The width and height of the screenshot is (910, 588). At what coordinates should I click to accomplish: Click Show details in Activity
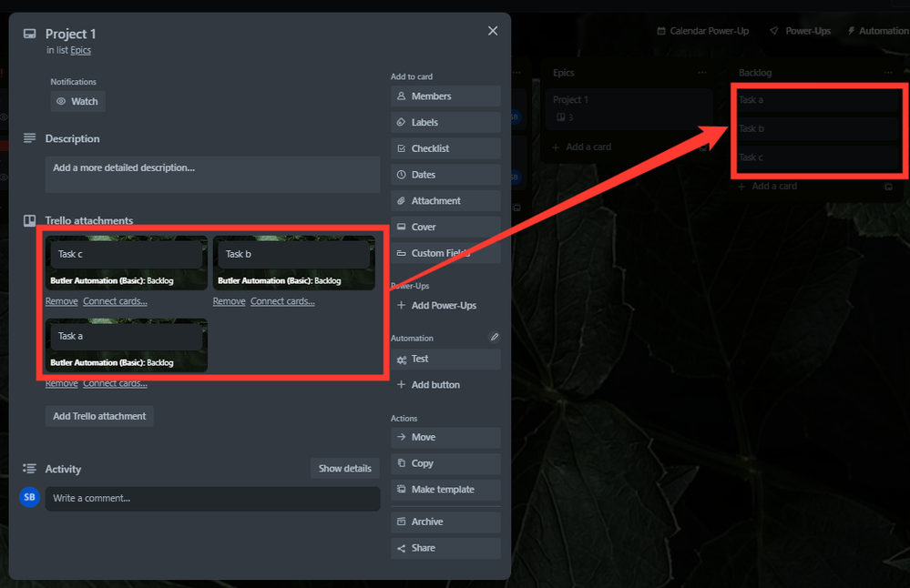[x=344, y=469]
